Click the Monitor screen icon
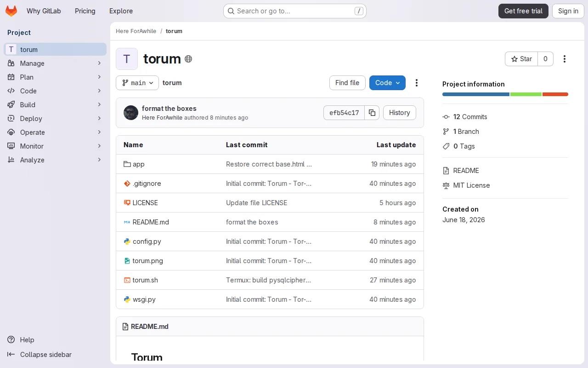The width and height of the screenshot is (588, 368). [11, 146]
